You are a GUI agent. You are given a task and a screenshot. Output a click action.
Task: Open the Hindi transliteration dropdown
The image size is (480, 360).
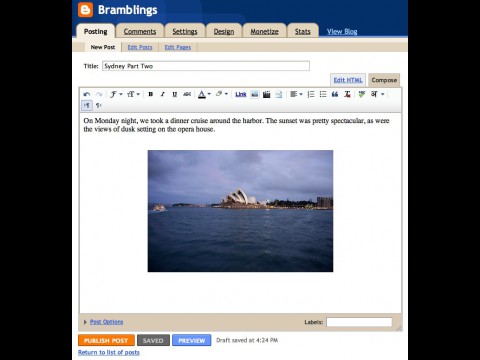(378, 94)
